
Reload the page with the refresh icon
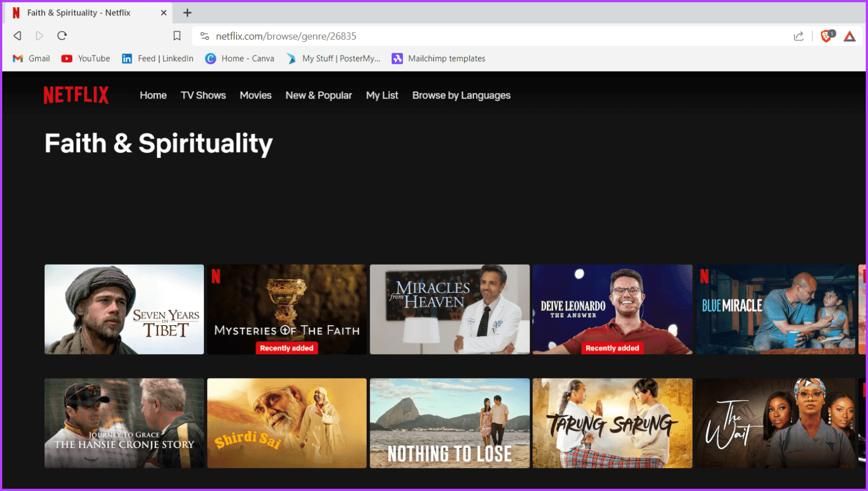pos(62,36)
